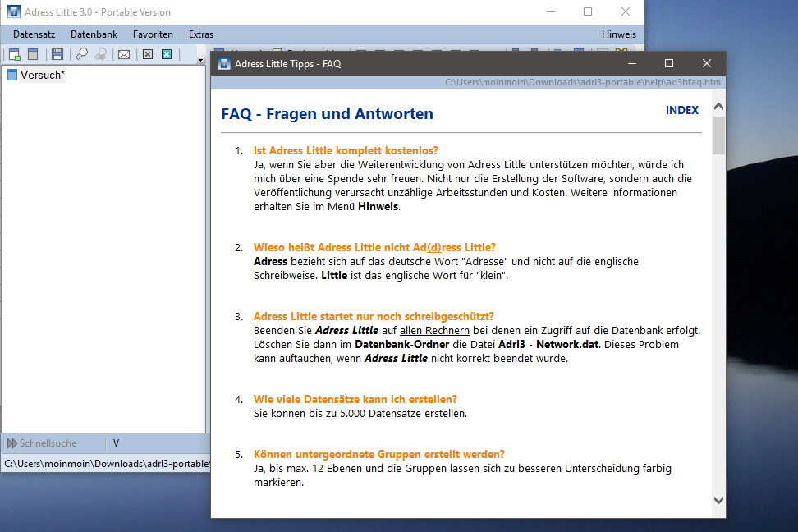Click the scroll-down arrow in the FAQ window
This screenshot has width=798, height=532.
(x=718, y=501)
